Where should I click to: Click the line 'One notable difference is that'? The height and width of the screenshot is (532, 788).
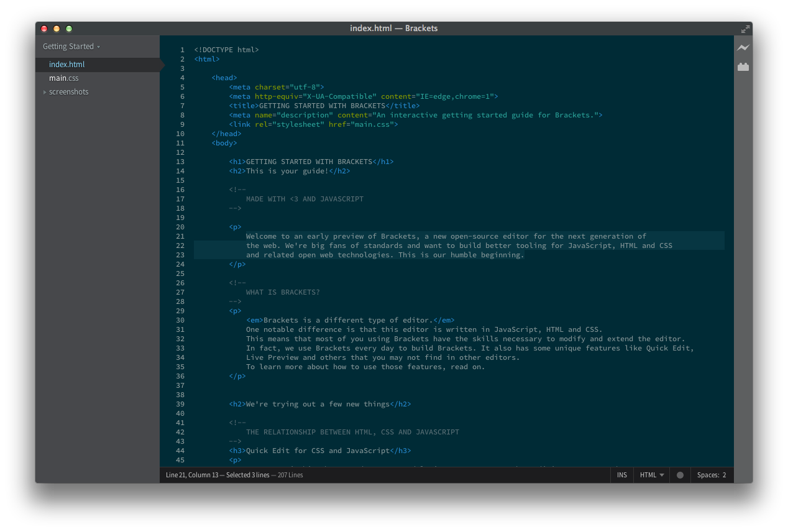pyautogui.click(x=424, y=329)
